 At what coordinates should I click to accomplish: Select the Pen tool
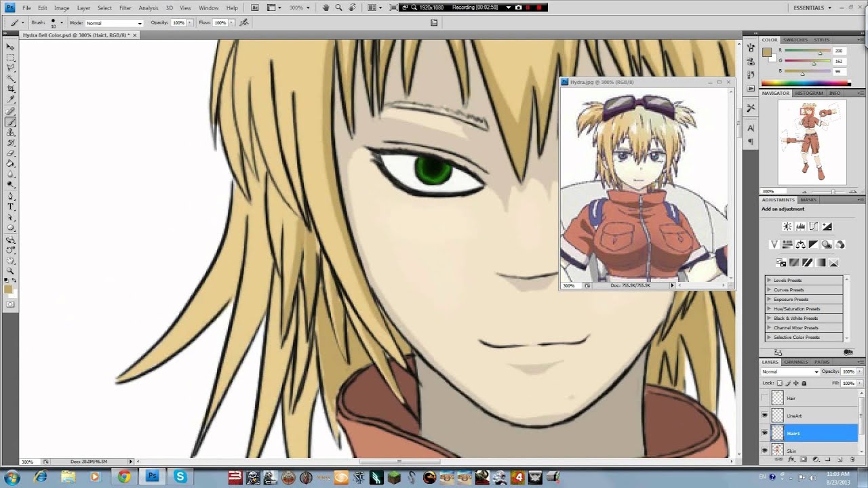[10, 195]
